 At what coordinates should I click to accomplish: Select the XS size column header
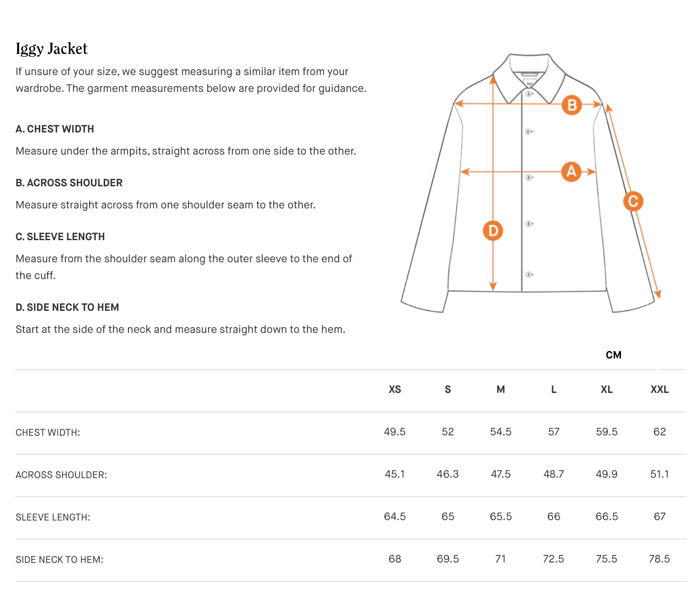coord(395,389)
